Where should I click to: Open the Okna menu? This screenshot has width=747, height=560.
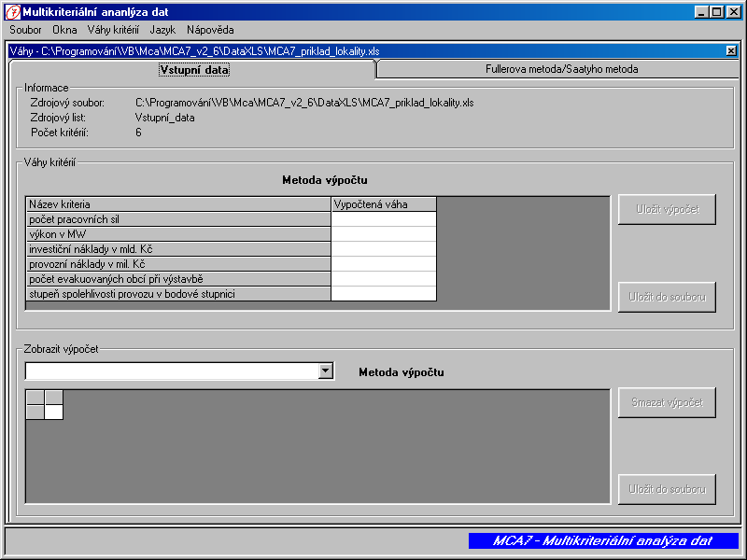pos(64,30)
